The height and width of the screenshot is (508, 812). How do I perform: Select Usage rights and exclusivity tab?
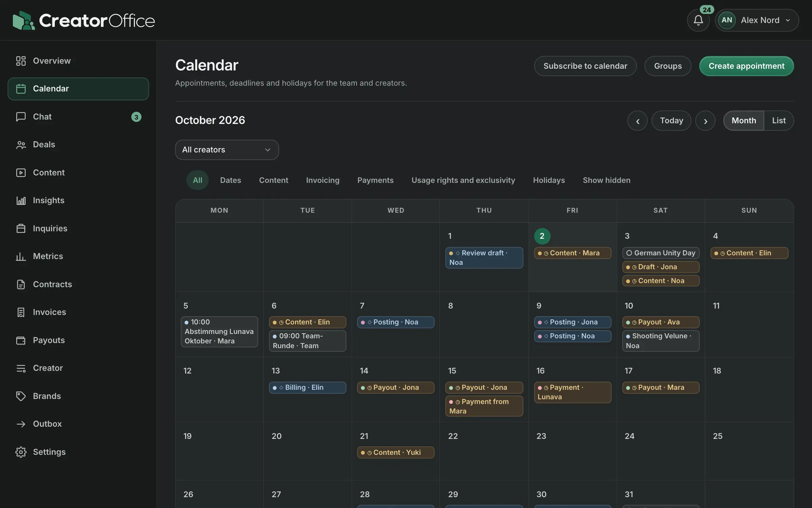[463, 180]
